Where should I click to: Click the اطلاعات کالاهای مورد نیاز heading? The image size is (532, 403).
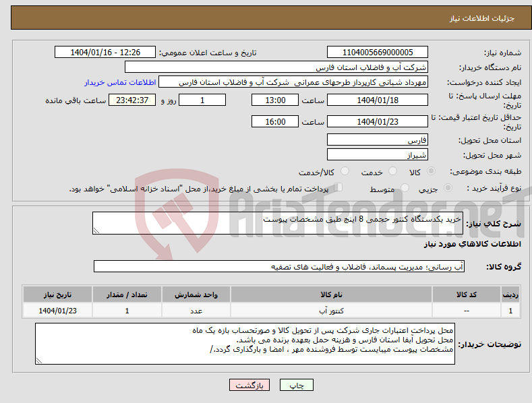coord(472,244)
